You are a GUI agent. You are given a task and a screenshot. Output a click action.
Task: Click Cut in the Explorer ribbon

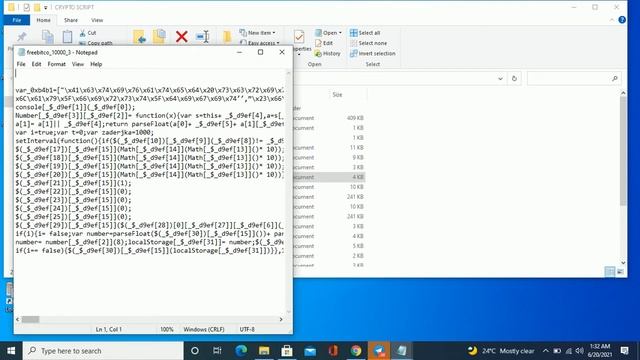pyautogui.click(x=88, y=33)
